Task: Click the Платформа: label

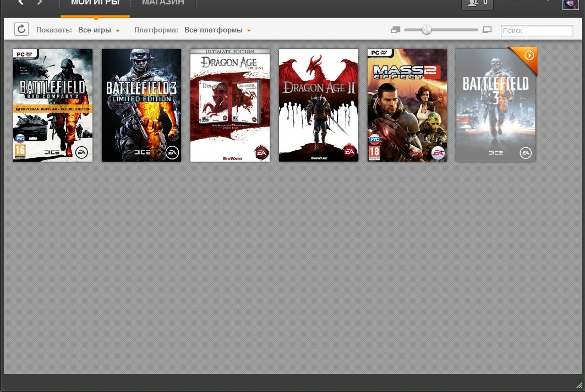Action: coord(156,30)
